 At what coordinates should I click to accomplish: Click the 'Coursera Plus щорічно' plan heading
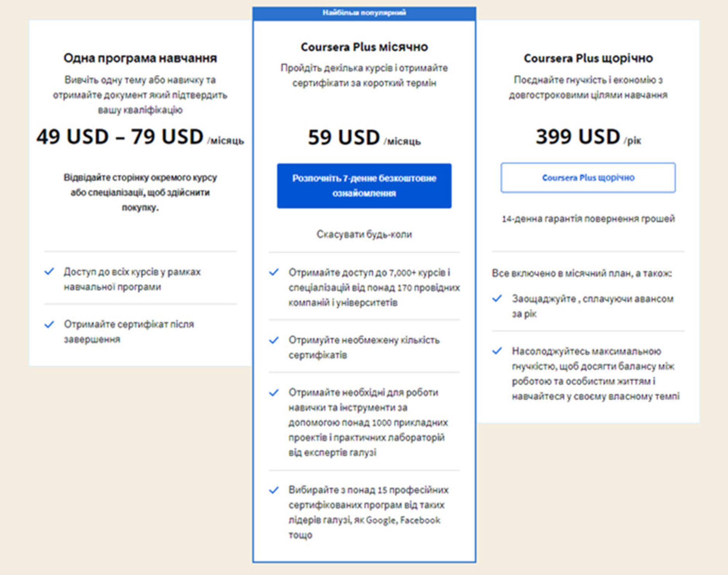point(588,58)
